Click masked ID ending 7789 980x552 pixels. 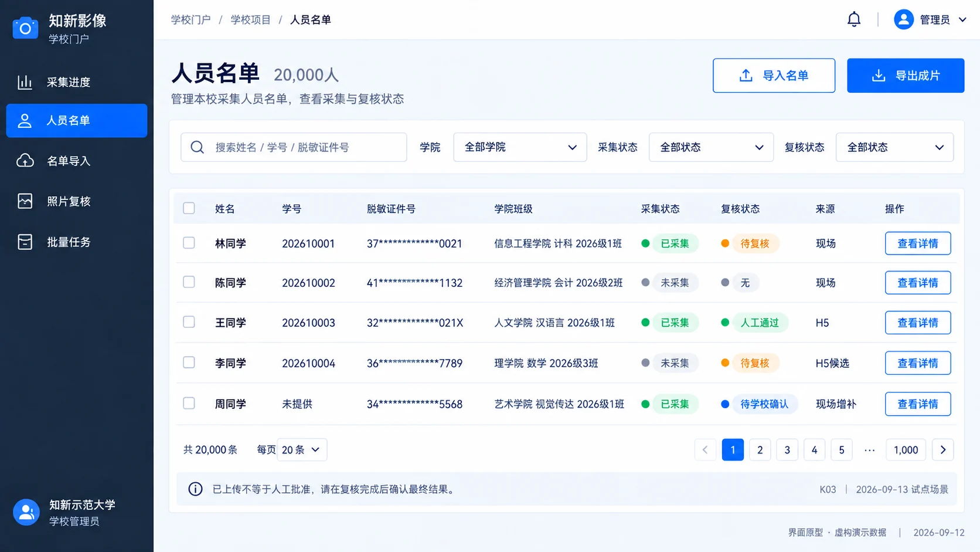(x=414, y=363)
